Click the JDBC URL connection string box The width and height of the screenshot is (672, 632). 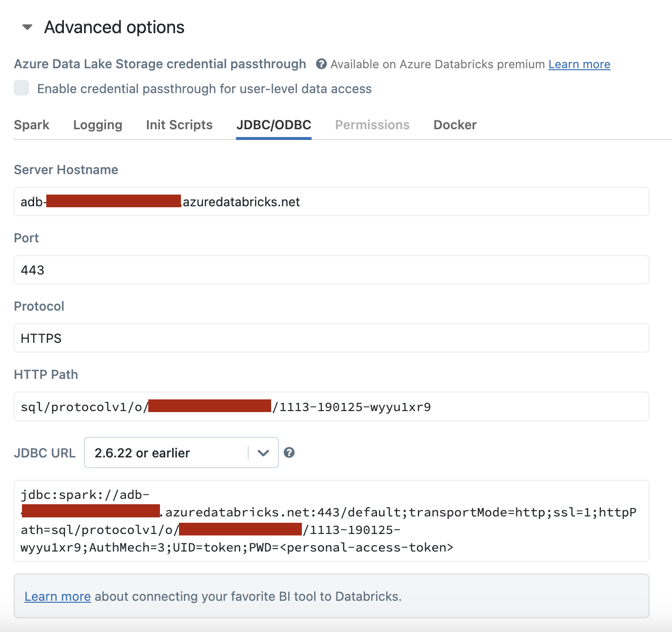332,521
